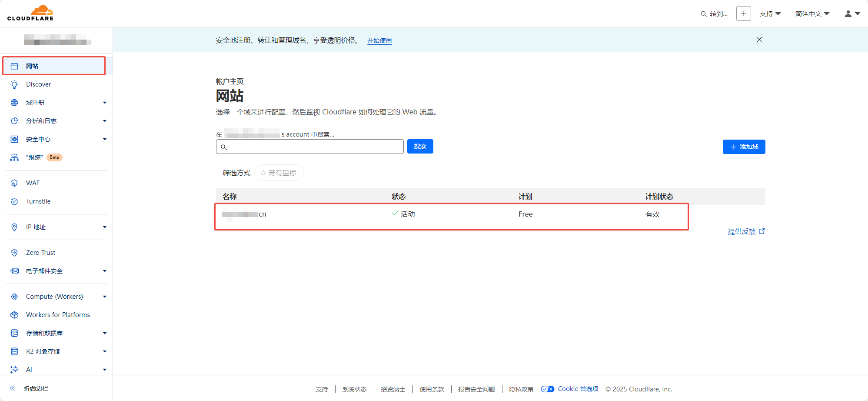Click the plus icon button in header
The height and width of the screenshot is (401, 868).
744,13
